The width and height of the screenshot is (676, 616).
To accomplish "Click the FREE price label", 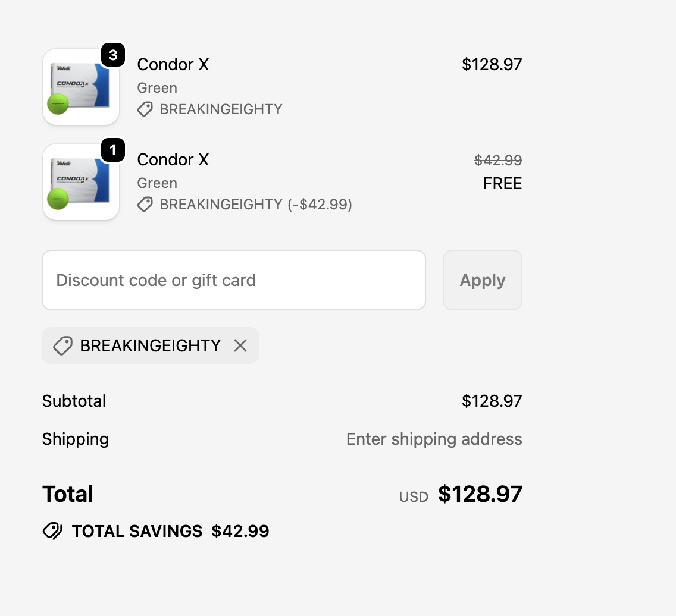I will click(x=502, y=184).
